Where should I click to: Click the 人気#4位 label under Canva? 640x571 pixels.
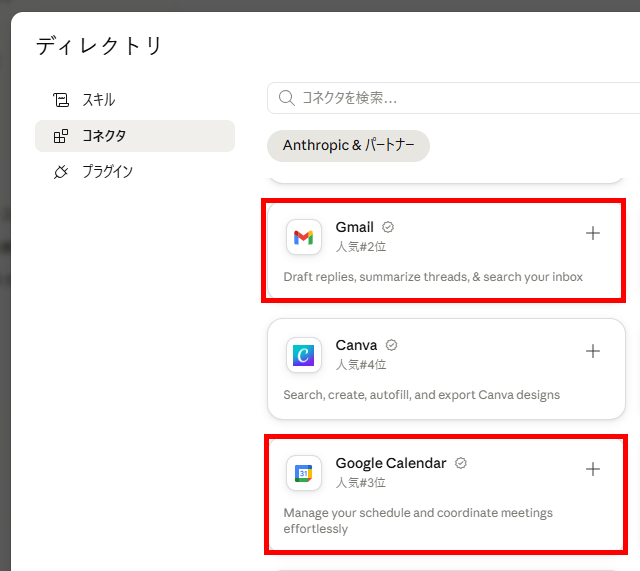coord(361,364)
